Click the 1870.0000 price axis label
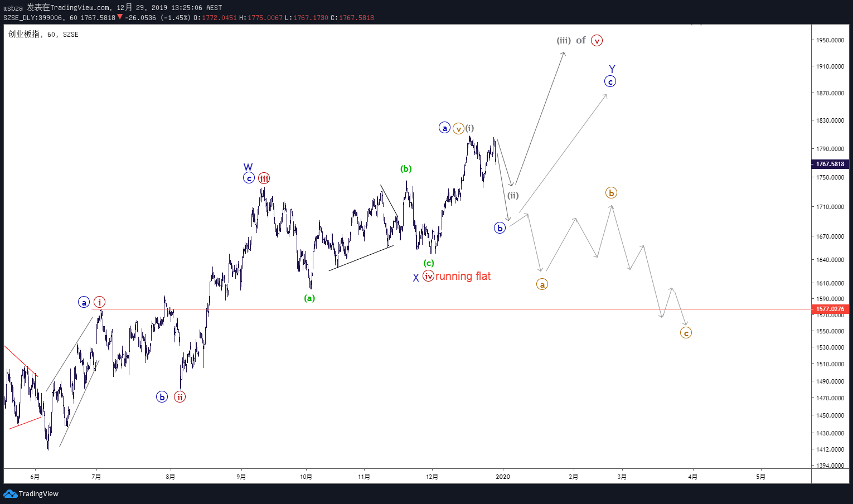The width and height of the screenshot is (853, 504). (x=830, y=93)
